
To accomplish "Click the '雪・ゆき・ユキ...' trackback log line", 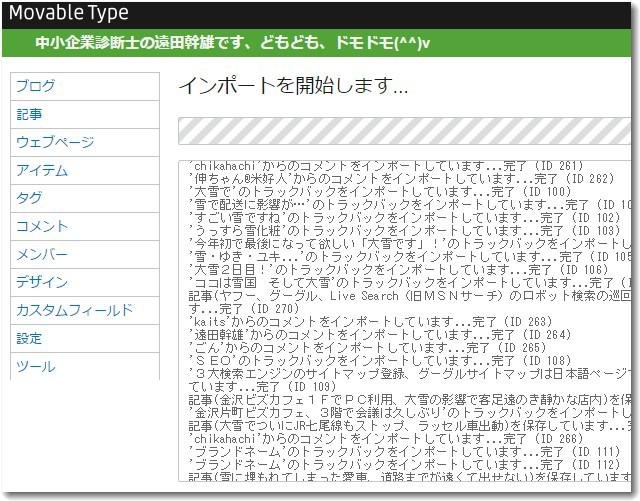I will (410, 257).
